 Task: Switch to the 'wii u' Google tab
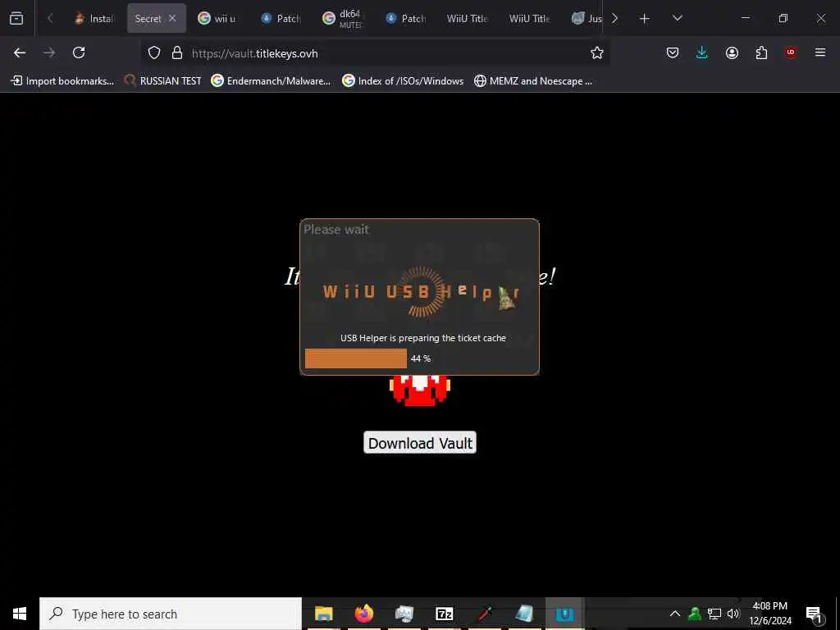[x=218, y=18]
